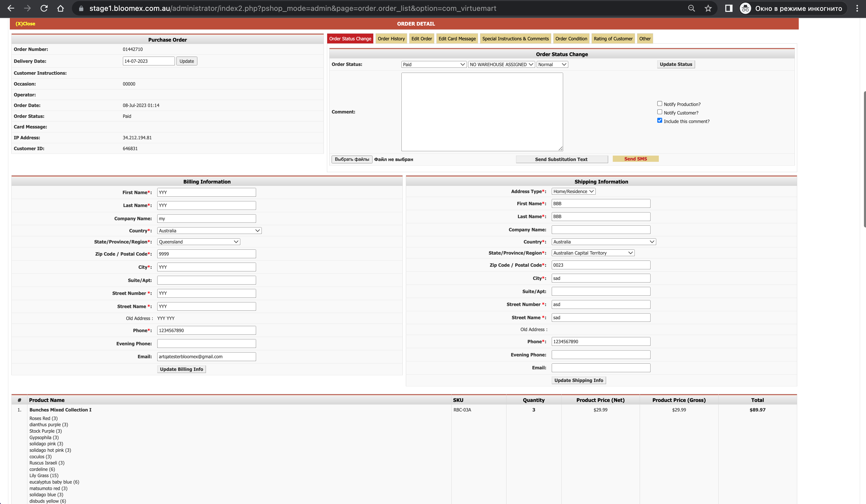Open Billing Country Australia dropdown
Image resolution: width=866 pixels, height=504 pixels.
pyautogui.click(x=209, y=231)
